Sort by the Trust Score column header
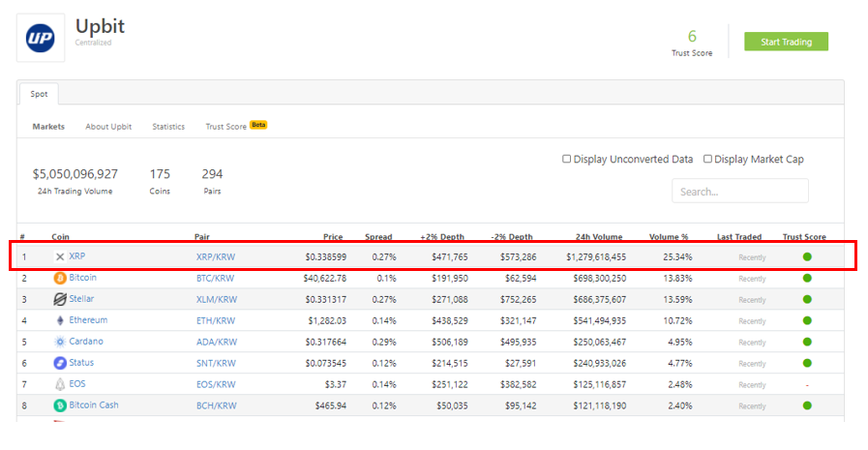 coord(804,237)
